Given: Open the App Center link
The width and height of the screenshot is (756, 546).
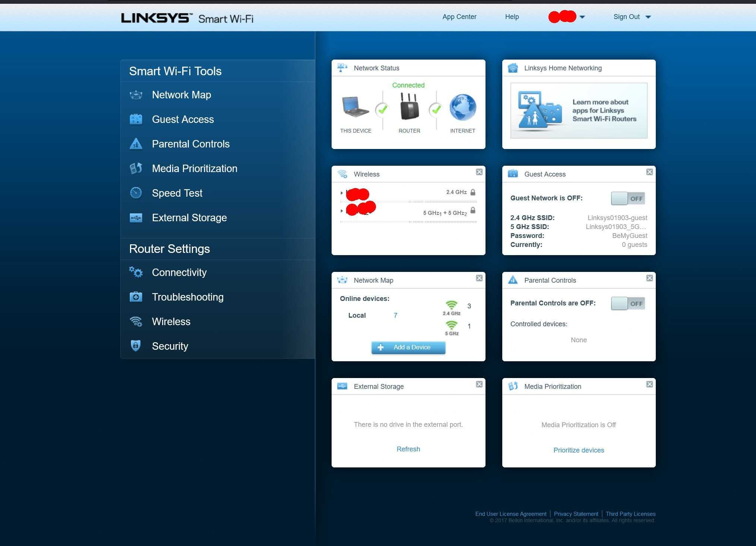Looking at the screenshot, I should [459, 17].
